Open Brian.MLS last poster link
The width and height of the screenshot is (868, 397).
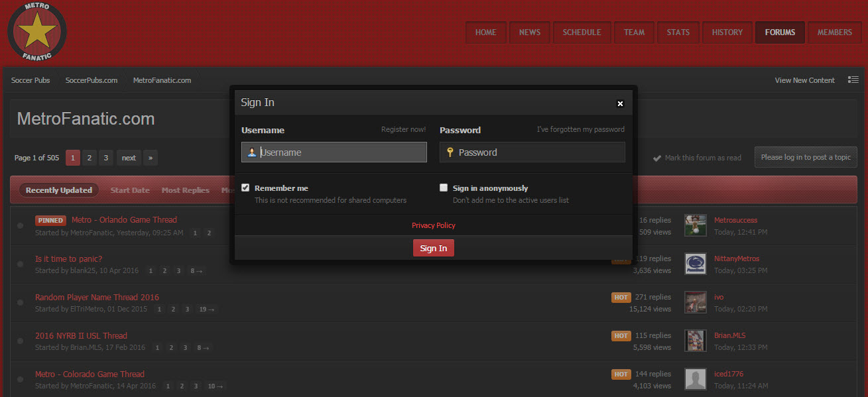[730, 335]
